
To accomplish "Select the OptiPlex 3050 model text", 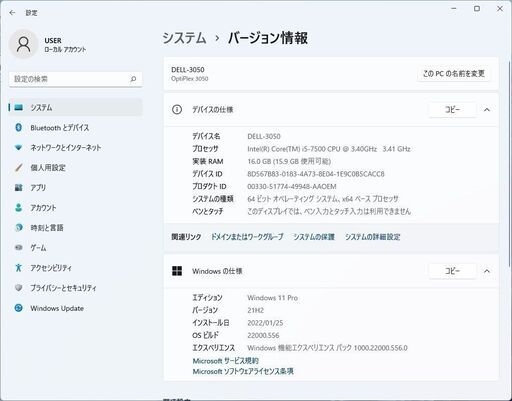I will click(x=190, y=79).
